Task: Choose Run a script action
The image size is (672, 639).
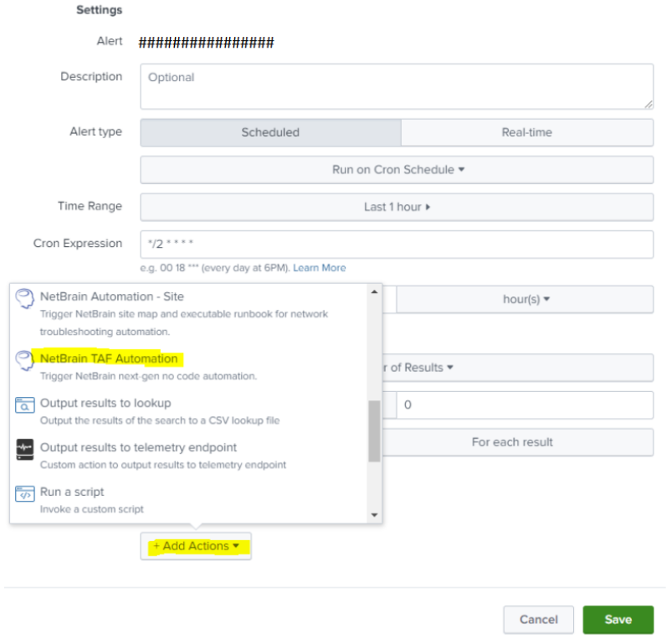Action: click(x=188, y=500)
